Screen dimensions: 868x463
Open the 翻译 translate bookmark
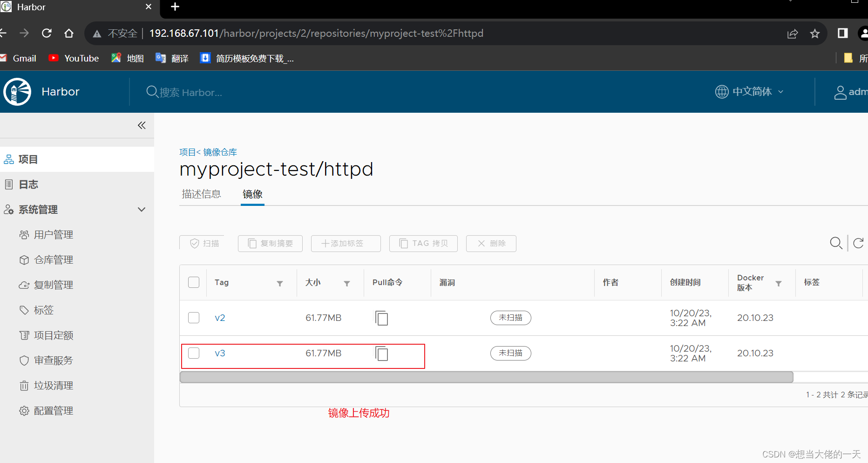172,58
